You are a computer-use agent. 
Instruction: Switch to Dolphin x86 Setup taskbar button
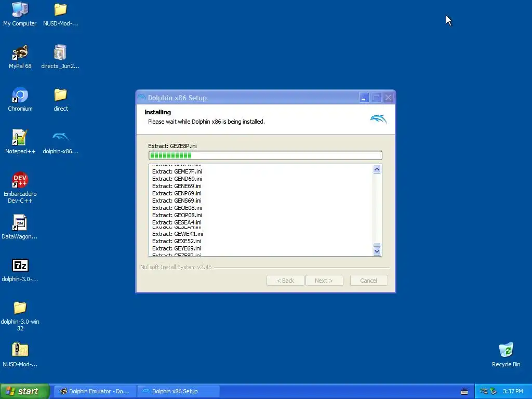(179, 391)
